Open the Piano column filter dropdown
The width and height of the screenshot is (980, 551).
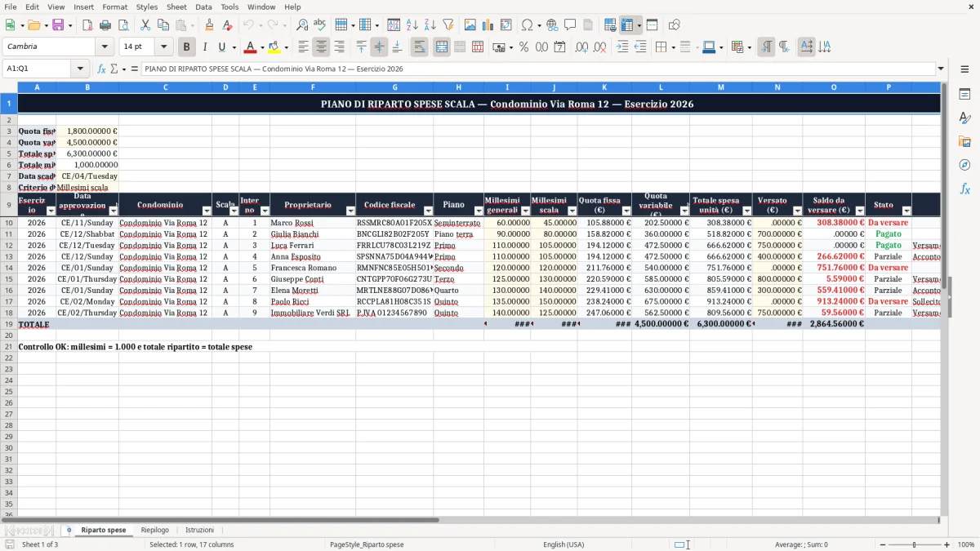coord(479,211)
